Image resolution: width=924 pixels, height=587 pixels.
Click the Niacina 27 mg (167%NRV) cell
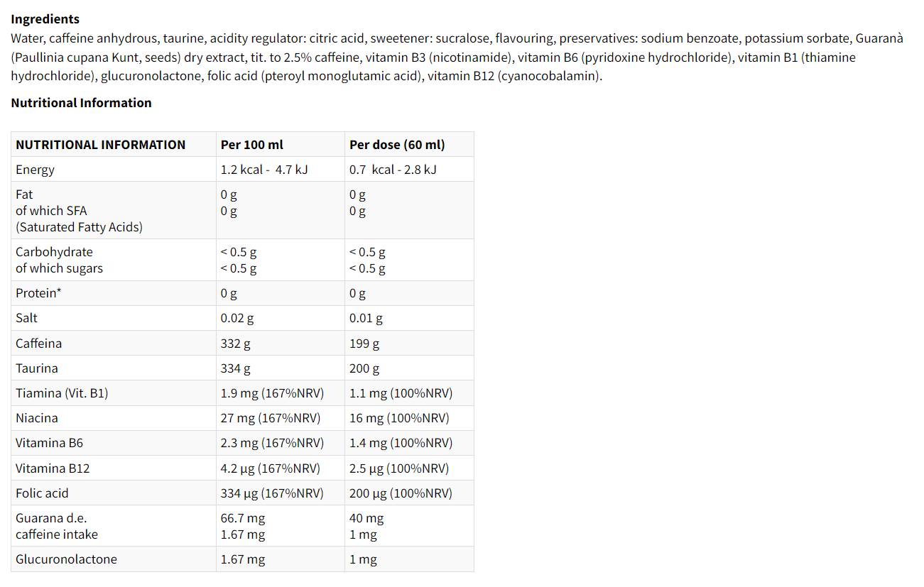click(x=270, y=418)
